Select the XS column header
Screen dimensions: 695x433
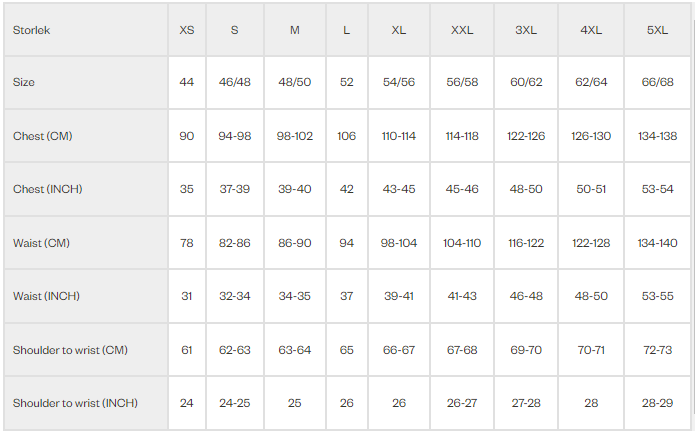pyautogui.click(x=187, y=30)
